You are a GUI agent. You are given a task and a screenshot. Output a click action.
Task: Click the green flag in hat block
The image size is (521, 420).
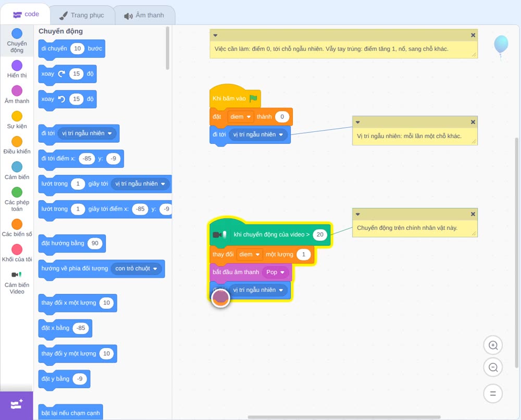254,98
